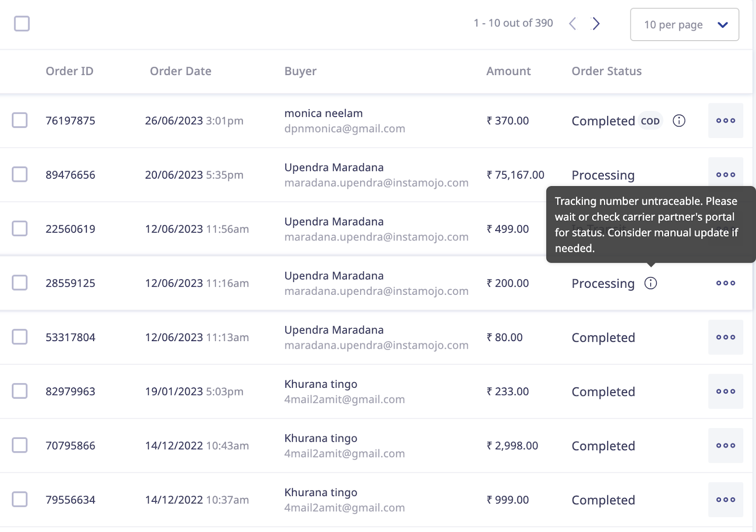Tick the checkbox for order 22560619

20,229
